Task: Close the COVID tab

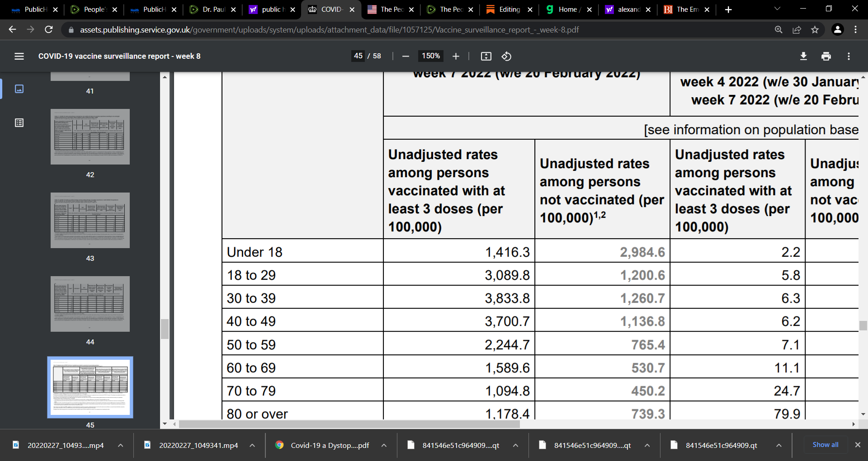Action: coord(352,9)
